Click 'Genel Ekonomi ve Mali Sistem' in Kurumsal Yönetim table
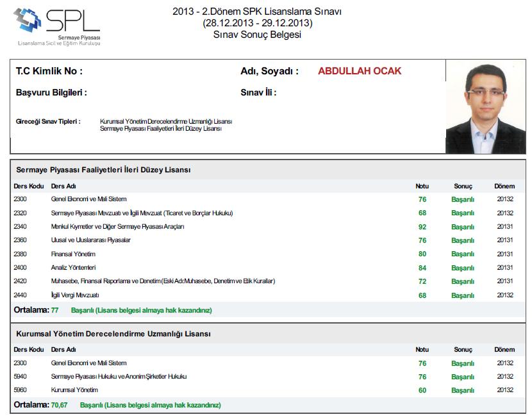This screenshot has height=419, width=532. pos(89,363)
